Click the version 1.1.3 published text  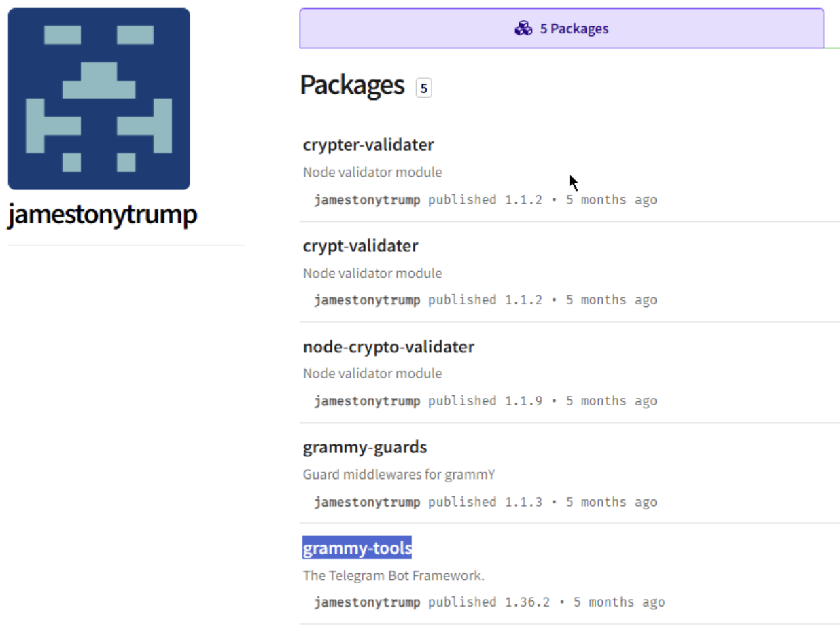(523, 502)
